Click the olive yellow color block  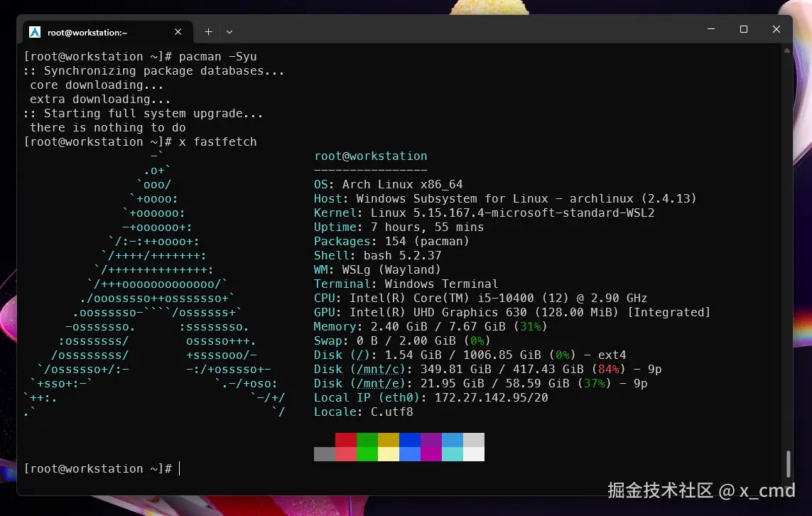(x=389, y=440)
